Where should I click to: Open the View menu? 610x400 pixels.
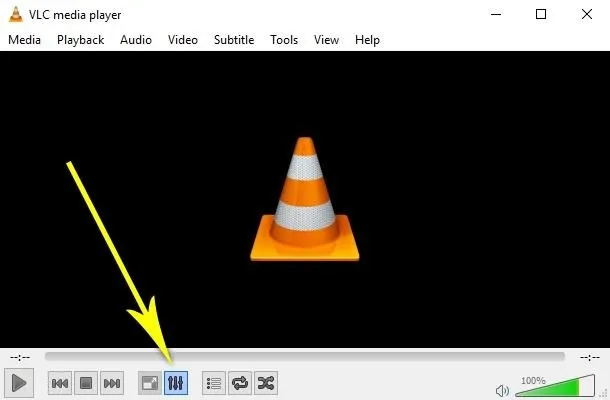[x=326, y=40]
